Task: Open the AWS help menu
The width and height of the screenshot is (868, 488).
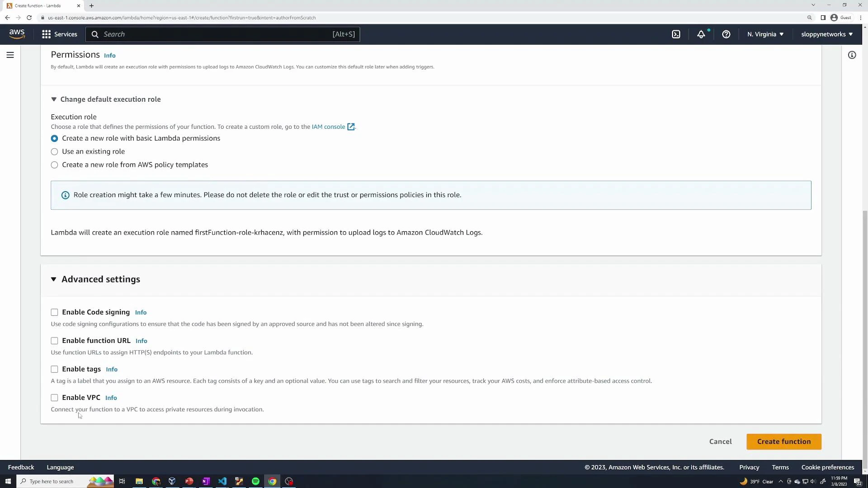Action: [726, 34]
